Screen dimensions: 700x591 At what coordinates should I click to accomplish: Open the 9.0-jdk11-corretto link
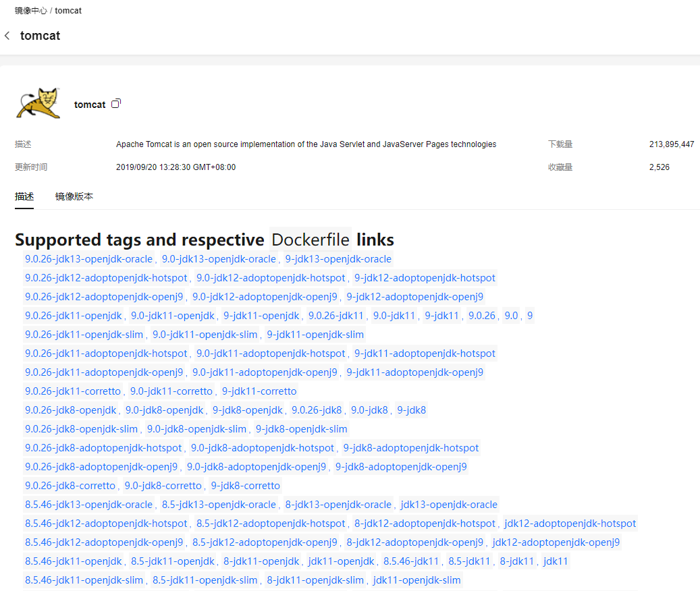[171, 391]
